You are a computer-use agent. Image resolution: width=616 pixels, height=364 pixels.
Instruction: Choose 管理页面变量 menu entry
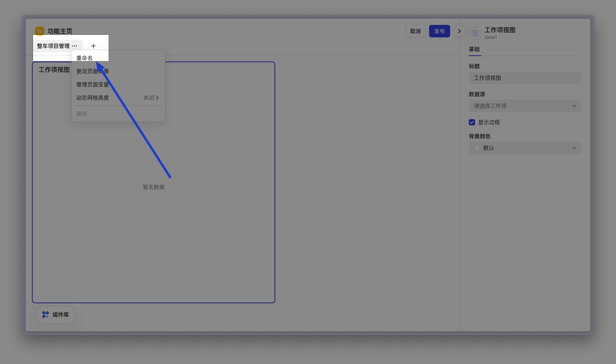point(118,85)
